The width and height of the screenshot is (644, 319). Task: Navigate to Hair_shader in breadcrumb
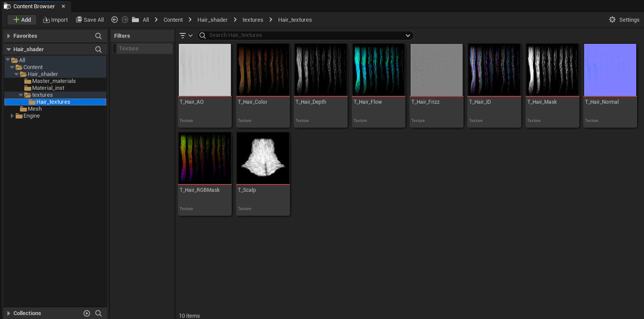[212, 20]
